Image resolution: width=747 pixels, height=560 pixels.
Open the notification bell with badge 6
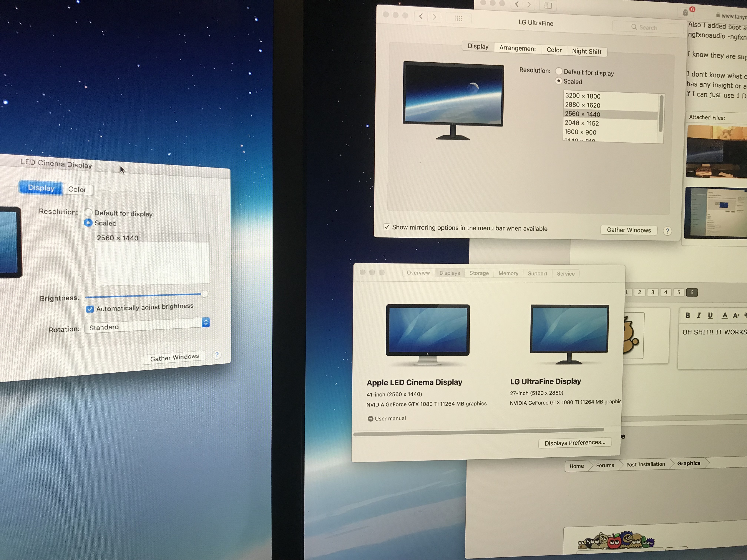(x=685, y=12)
